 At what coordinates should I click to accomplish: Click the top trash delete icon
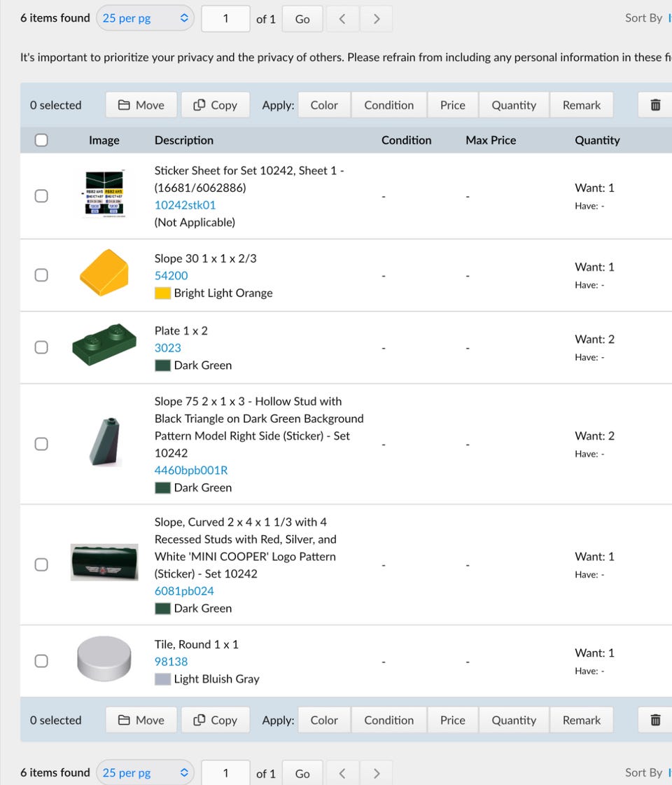click(655, 105)
